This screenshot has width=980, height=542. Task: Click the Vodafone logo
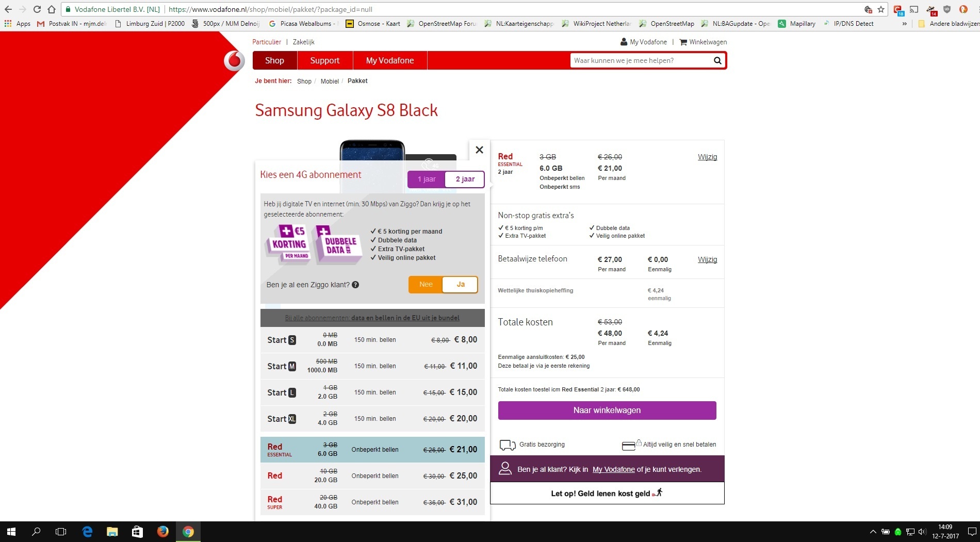(x=234, y=61)
